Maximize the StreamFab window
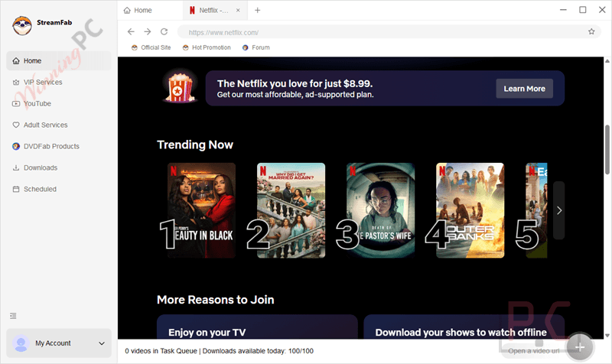Screen dimensions: 612x364 click(x=583, y=10)
